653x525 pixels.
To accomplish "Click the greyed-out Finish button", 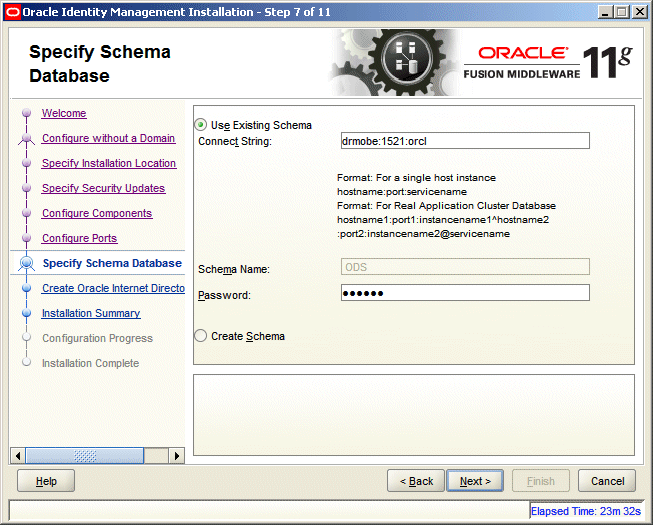I will [x=541, y=481].
